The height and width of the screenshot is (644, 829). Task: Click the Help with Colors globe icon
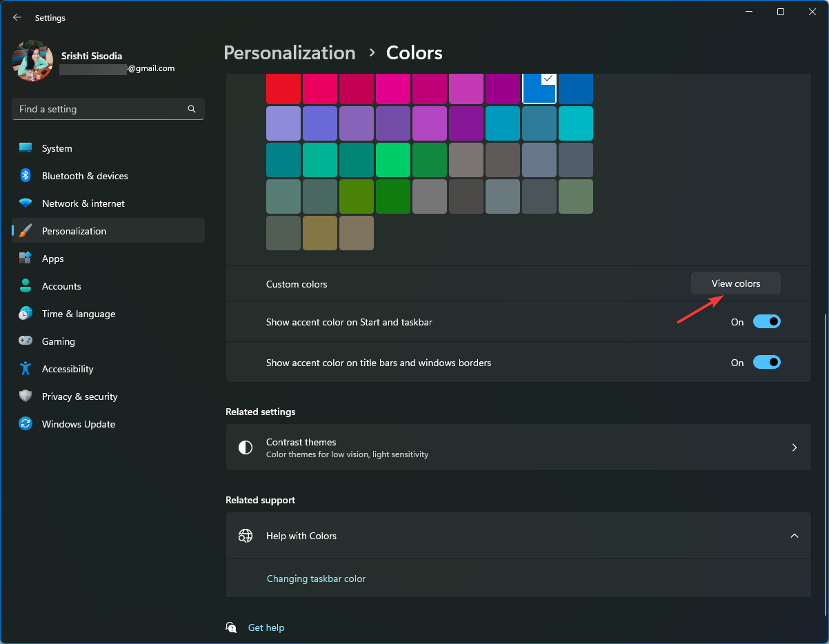(246, 536)
